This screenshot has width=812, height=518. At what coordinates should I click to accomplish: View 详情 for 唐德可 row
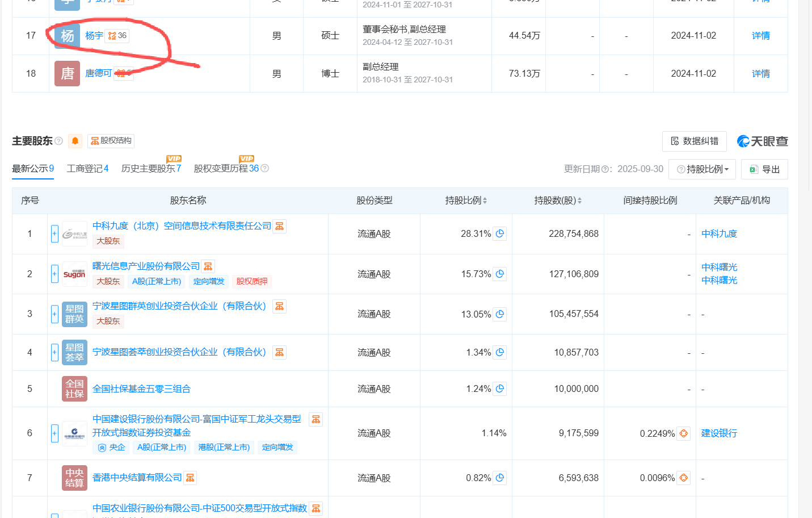760,74
